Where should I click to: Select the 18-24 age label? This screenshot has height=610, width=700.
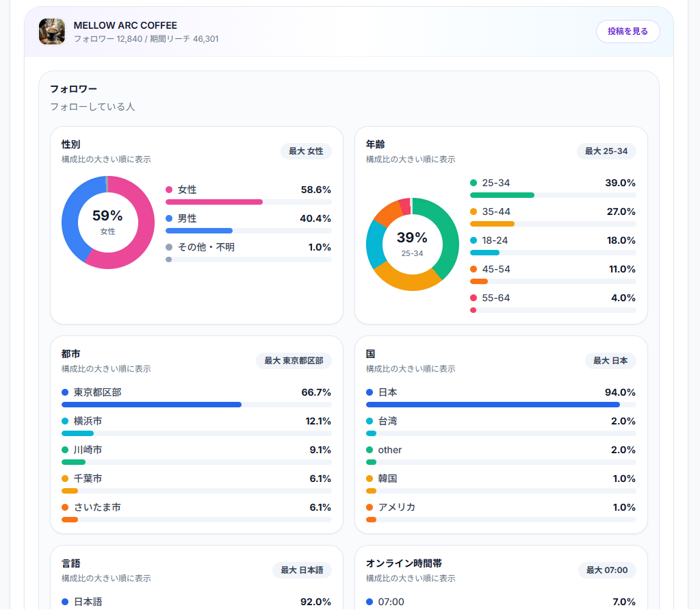point(495,240)
